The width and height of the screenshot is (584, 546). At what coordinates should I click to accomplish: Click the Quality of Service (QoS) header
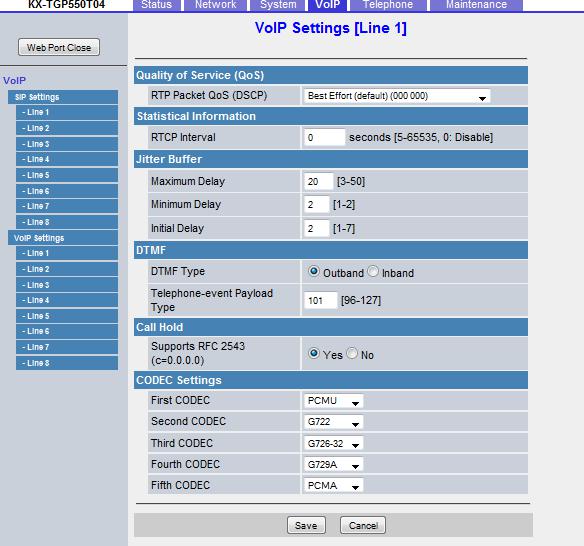pos(331,75)
